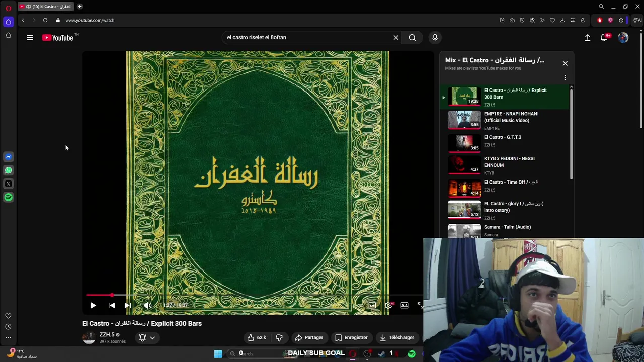Play the video
Viewport: 644px width, 362px height.
coord(93,305)
